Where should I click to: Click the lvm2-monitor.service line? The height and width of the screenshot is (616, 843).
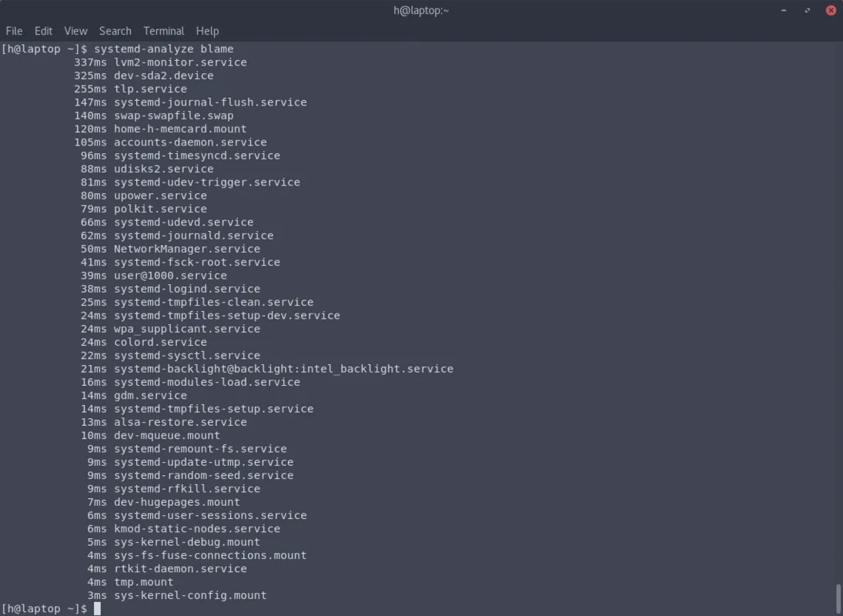coord(160,62)
